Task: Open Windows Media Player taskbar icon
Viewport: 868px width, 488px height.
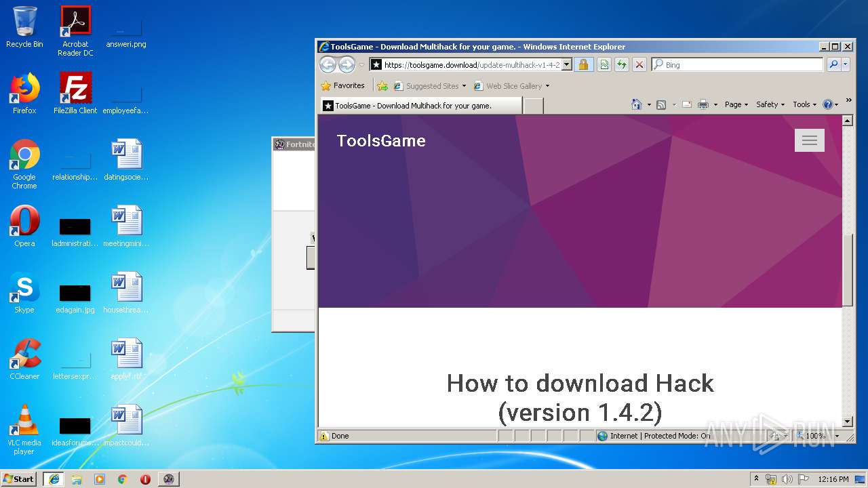Action: coord(100,479)
